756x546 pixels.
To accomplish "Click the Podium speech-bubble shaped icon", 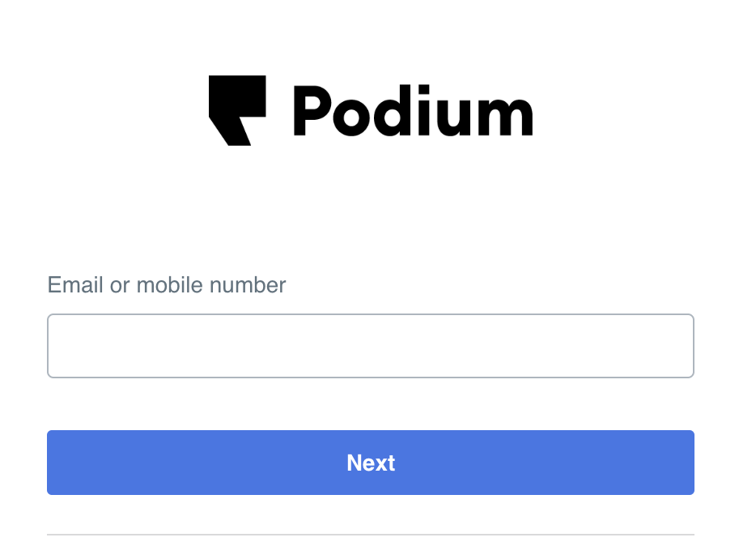I will click(x=237, y=110).
